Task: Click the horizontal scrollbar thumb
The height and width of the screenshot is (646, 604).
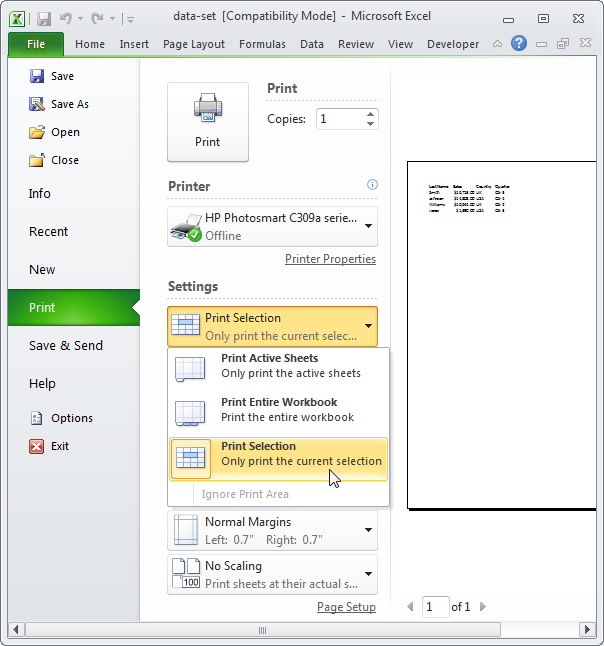Action: (x=263, y=630)
